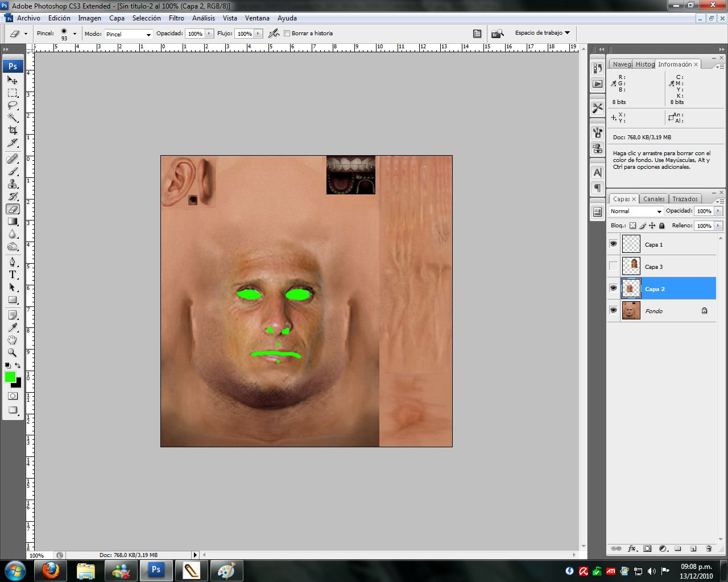The image size is (728, 582).
Task: Change the screen mode
Action: click(x=13, y=410)
